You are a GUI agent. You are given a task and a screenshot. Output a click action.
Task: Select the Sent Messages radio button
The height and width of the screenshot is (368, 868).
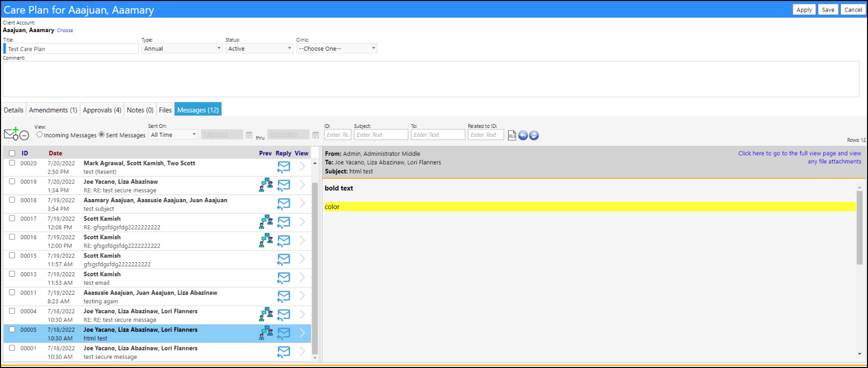point(101,134)
